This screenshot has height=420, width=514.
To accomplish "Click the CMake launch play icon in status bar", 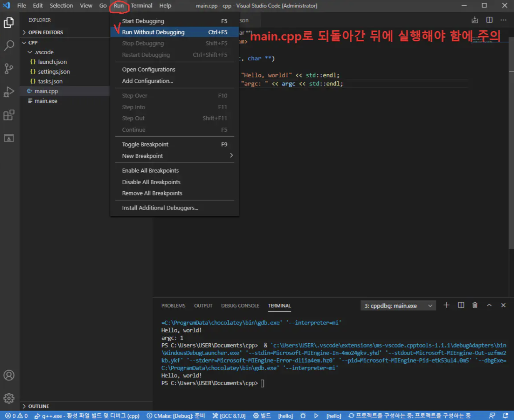I will click(316, 415).
